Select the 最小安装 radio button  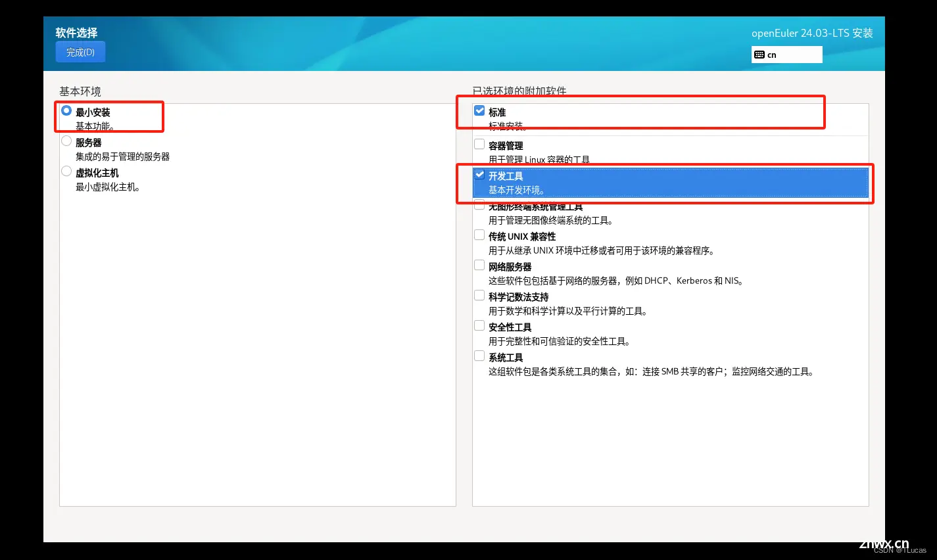(66, 110)
